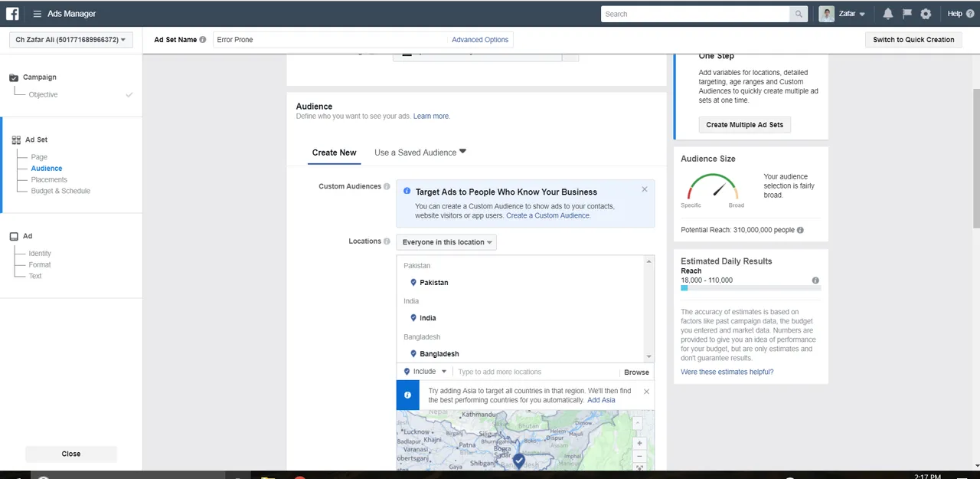Click Estimated Daily Results info icon
Viewport: 980px width, 479px height.
(x=815, y=281)
